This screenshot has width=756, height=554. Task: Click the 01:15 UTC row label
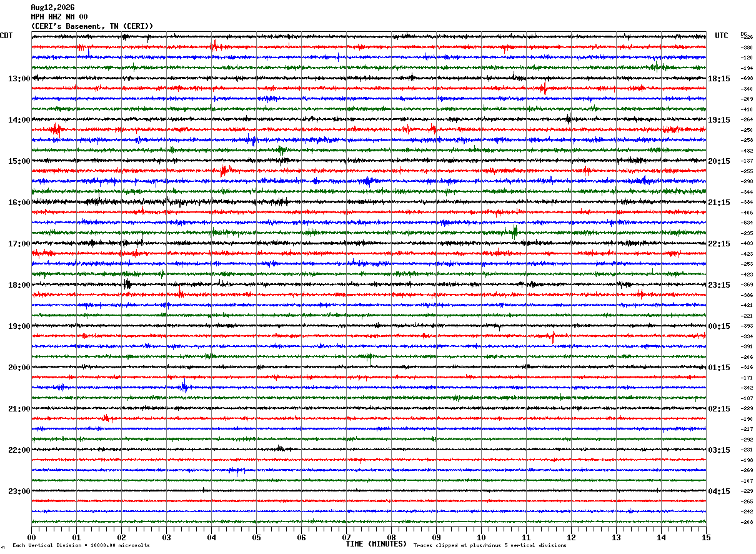719,368
